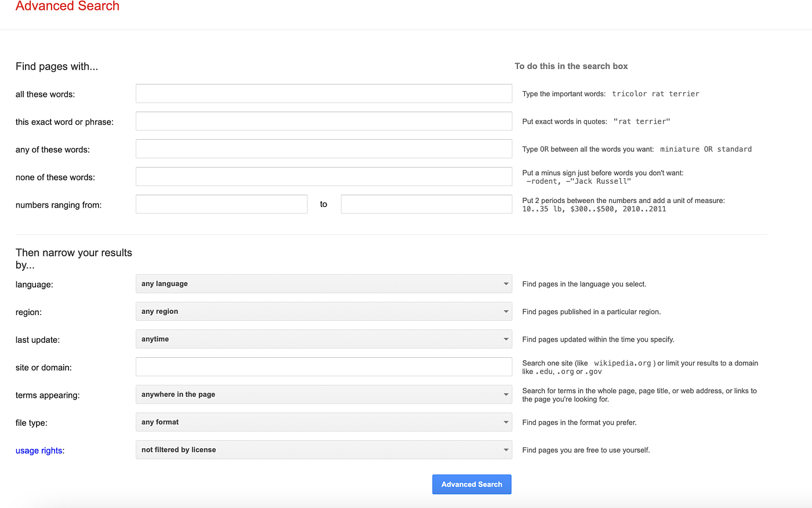Click 'Find pages in the format you prefer.' hint

pyautogui.click(x=579, y=423)
